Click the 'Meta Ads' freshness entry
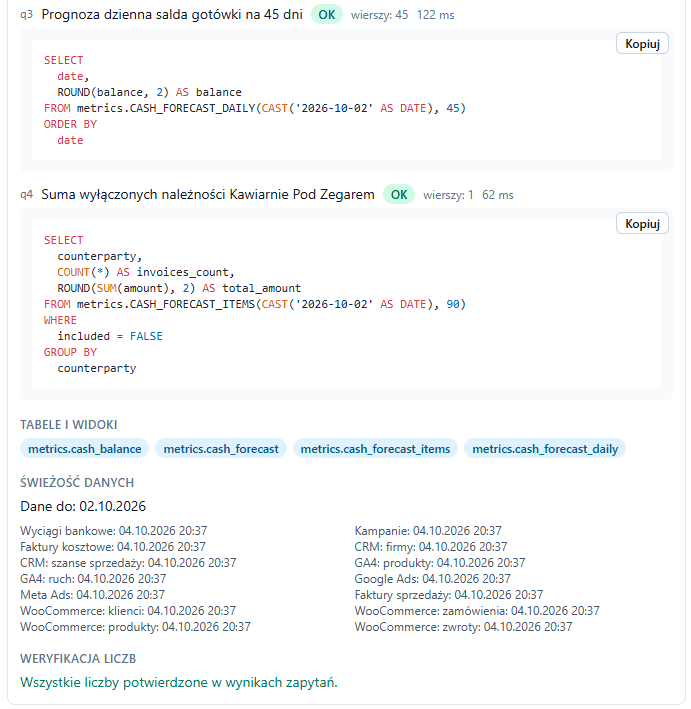The height and width of the screenshot is (709, 691). tap(92, 595)
